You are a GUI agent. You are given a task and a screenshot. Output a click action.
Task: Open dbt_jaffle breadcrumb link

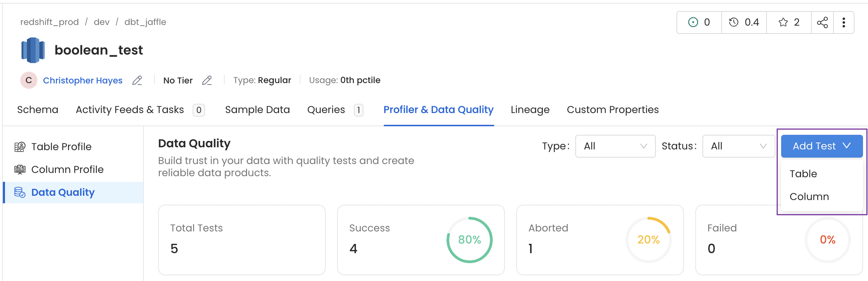(x=145, y=22)
